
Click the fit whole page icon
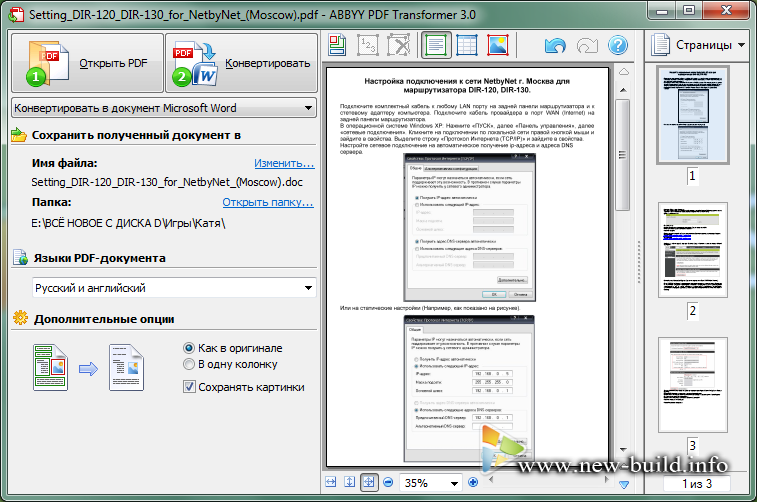click(x=369, y=482)
